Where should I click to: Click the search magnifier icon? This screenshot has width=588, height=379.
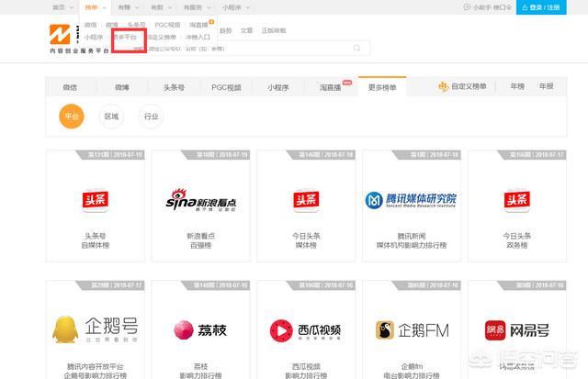tap(357, 48)
